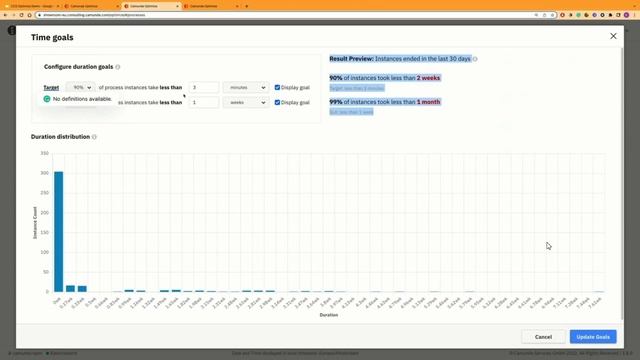Click text '99% of instances took less than 1 month'
Image resolution: width=640 pixels, height=360 pixels.
click(385, 102)
